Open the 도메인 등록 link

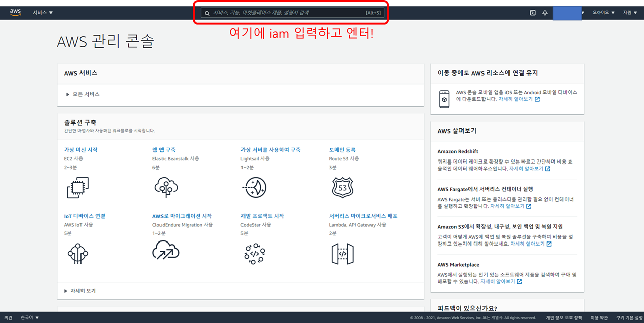(343, 150)
